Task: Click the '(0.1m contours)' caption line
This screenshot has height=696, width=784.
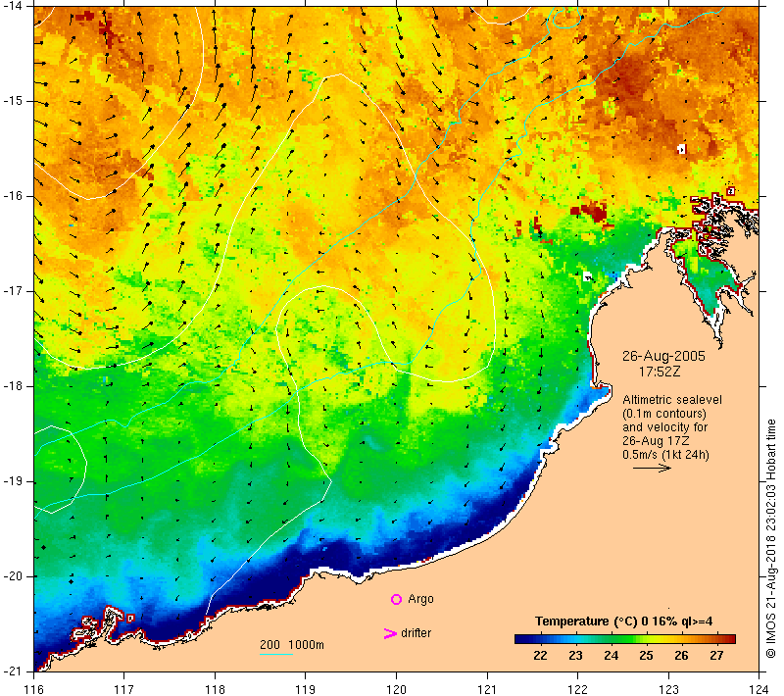Action: pyautogui.click(x=664, y=414)
